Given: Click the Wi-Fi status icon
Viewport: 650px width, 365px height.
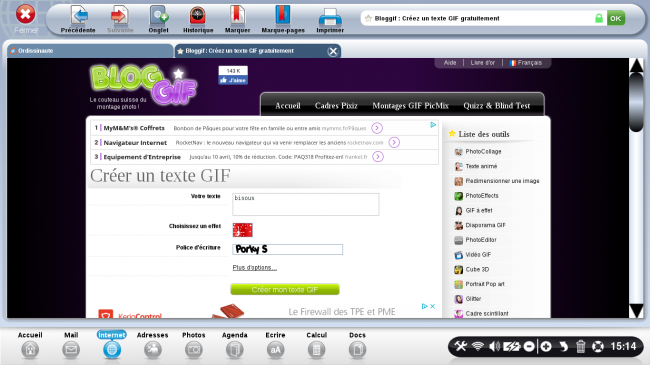Looking at the screenshot, I should (478, 346).
